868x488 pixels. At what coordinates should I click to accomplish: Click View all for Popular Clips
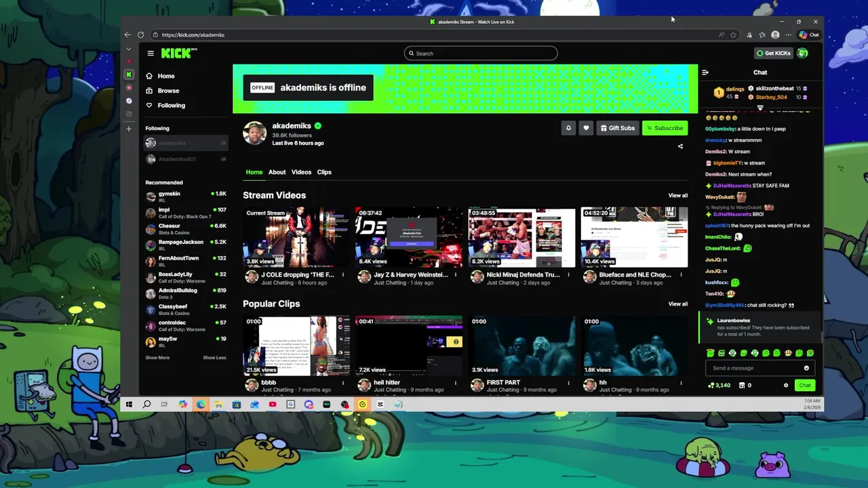678,304
